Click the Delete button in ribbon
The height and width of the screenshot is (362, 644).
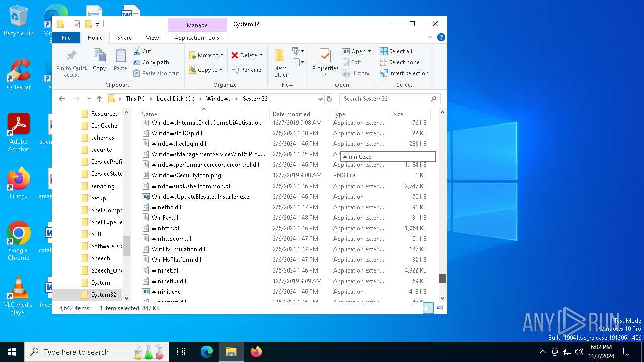pyautogui.click(x=247, y=55)
